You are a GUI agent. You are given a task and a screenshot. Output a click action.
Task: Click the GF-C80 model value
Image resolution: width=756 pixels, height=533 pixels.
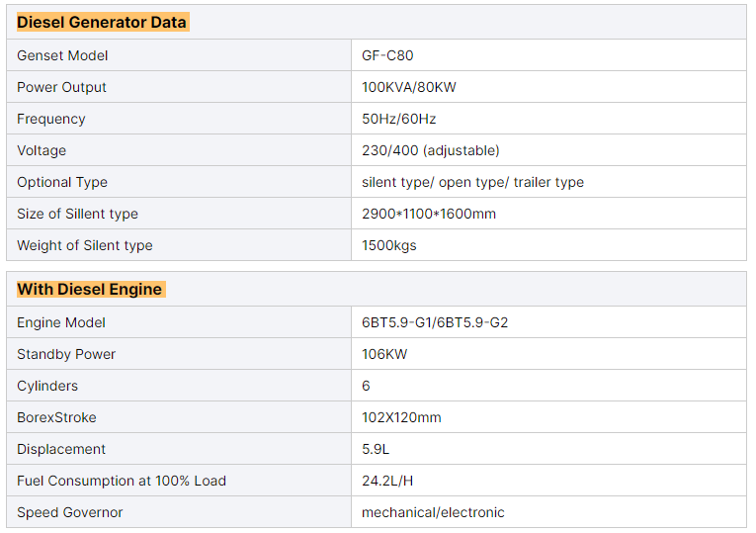[387, 55]
